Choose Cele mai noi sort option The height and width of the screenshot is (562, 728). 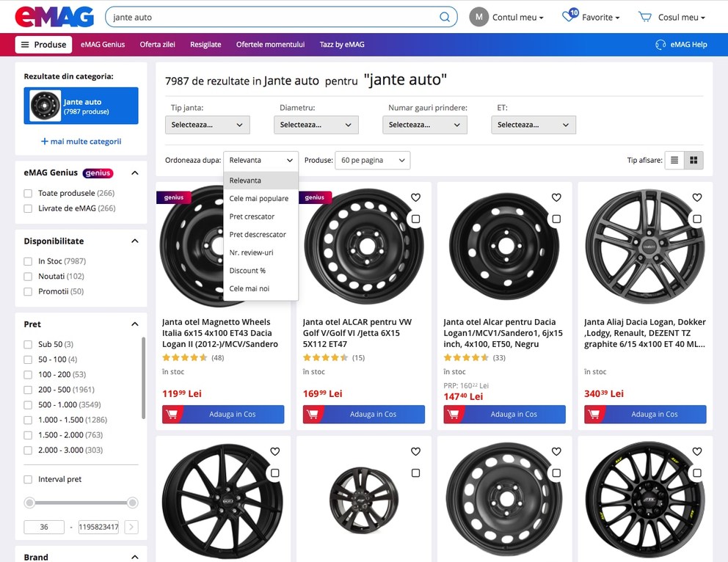click(249, 289)
